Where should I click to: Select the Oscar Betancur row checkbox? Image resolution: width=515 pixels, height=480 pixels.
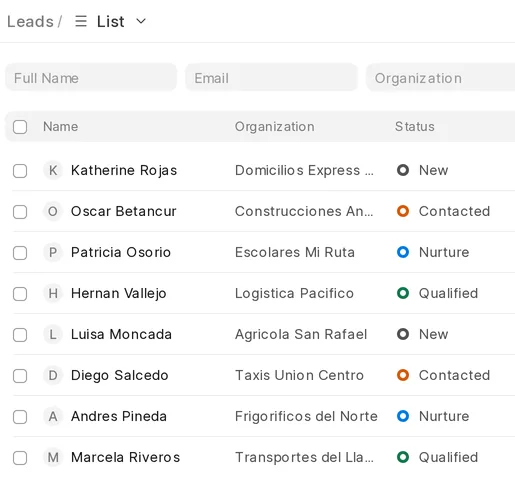click(x=20, y=212)
